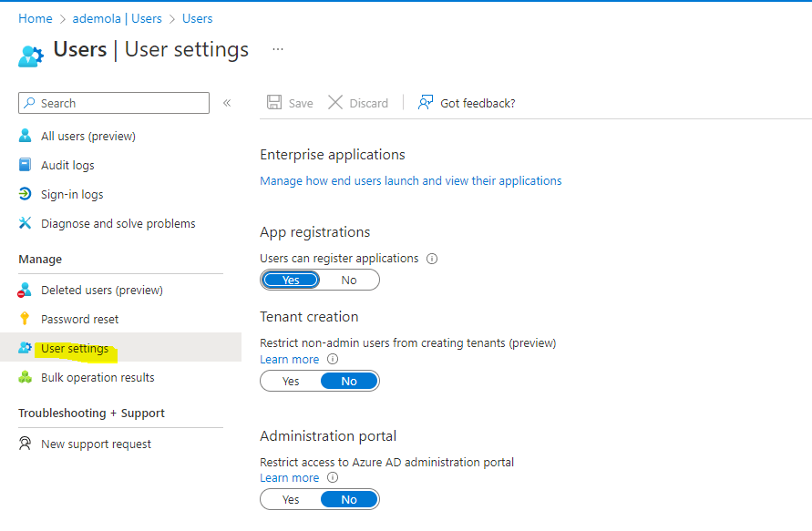Image resolution: width=812 pixels, height=531 pixels.
Task: Click the Discard X icon
Action: [x=335, y=103]
